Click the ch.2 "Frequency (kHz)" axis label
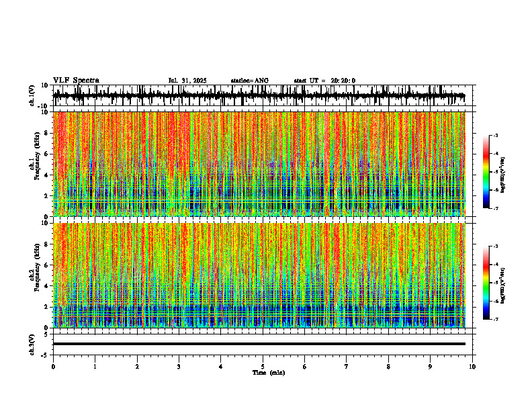The height and width of the screenshot is (411, 532). [37, 267]
